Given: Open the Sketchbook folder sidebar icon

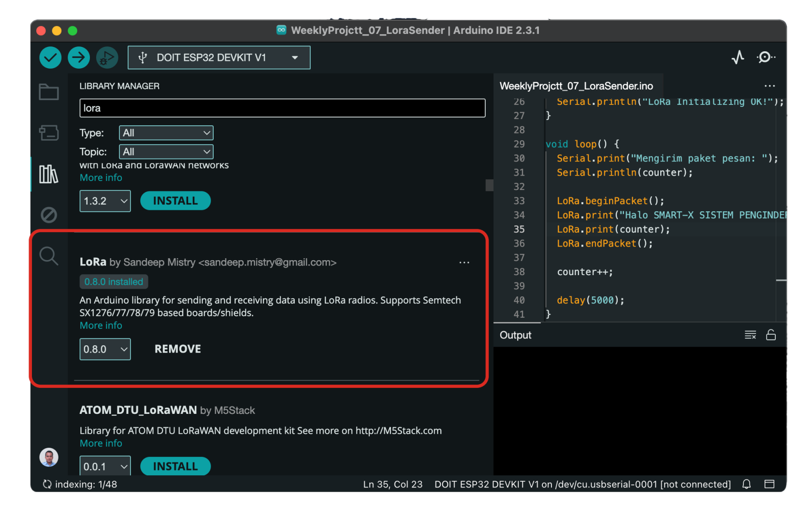Looking at the screenshot, I should pos(49,92).
